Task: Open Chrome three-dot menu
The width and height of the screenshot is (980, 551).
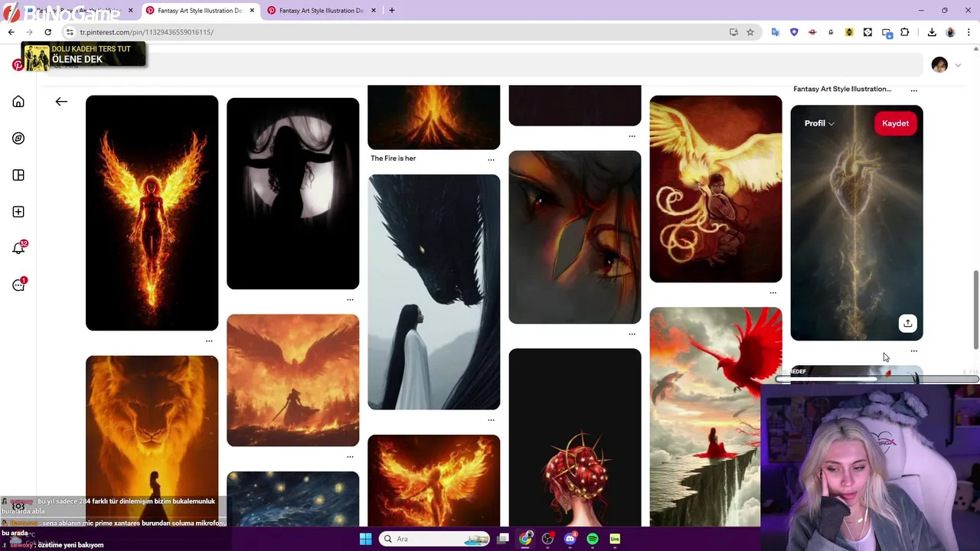Action: (x=969, y=32)
